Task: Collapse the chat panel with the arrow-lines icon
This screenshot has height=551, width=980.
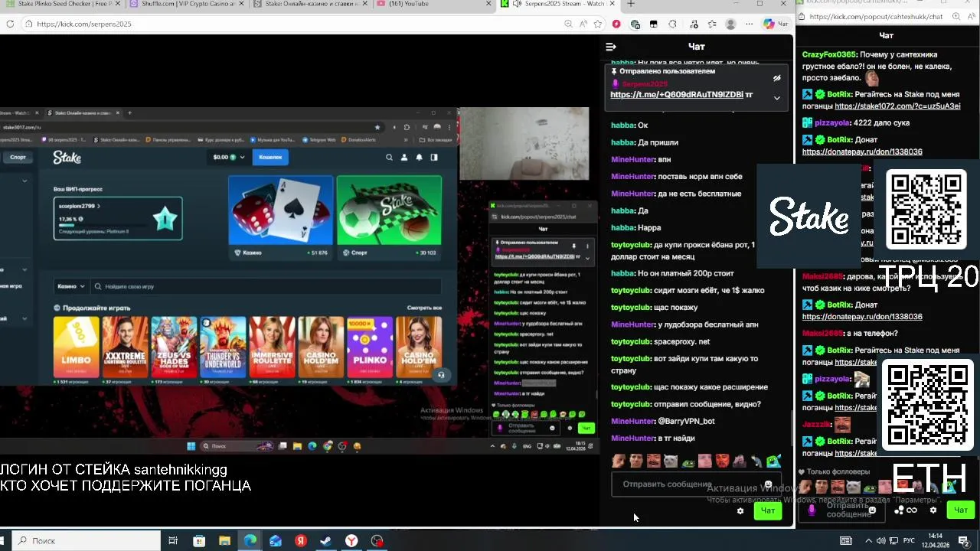Action: 611,47
